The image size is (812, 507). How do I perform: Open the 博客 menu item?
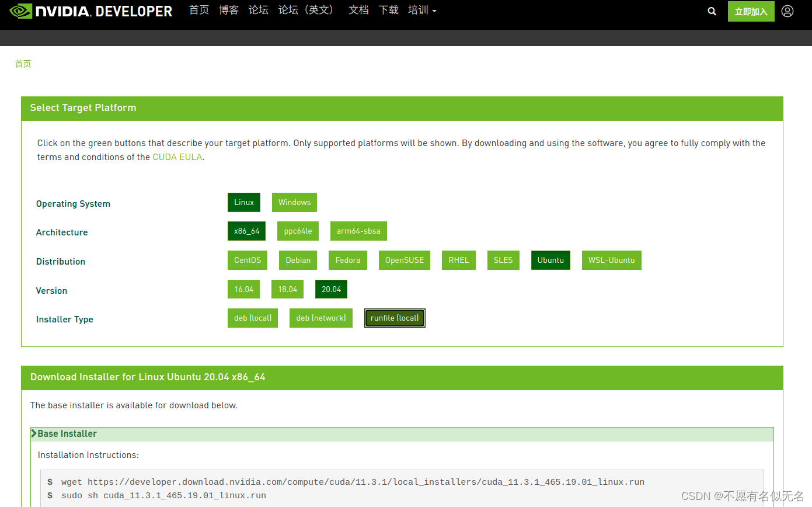pos(229,11)
